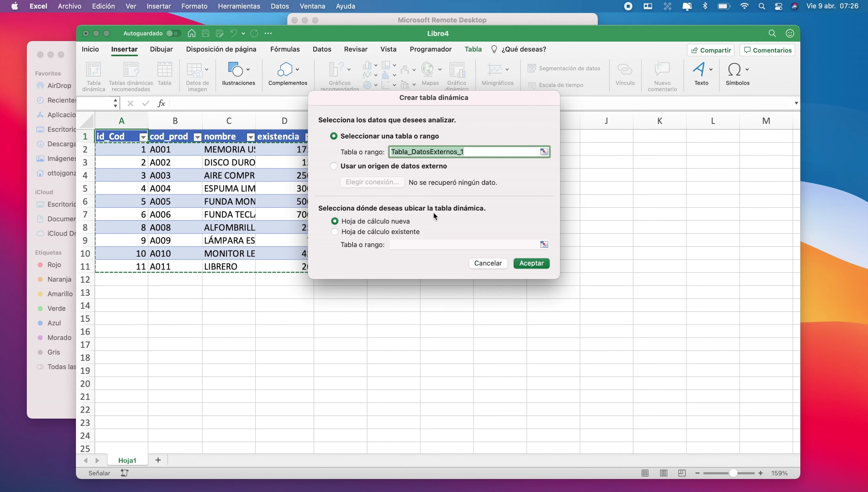This screenshot has height=492, width=868.
Task: Select 'Hoja de cálculo nueva' radio
Action: [334, 221]
